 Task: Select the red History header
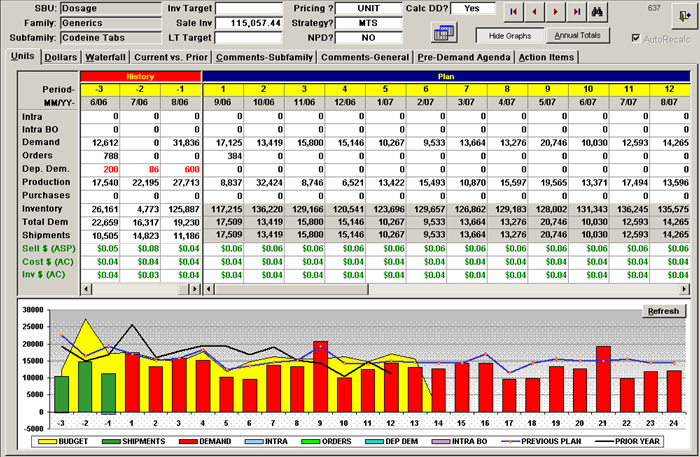tap(141, 76)
